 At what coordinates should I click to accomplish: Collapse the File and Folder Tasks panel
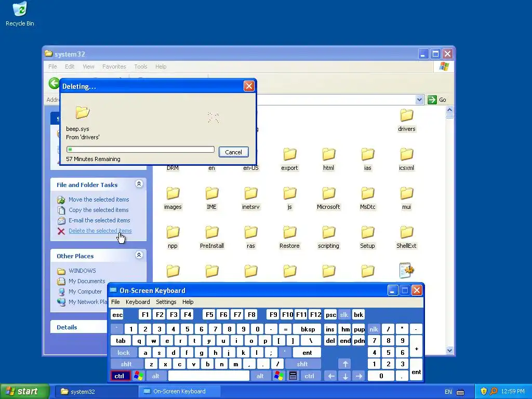click(x=139, y=183)
